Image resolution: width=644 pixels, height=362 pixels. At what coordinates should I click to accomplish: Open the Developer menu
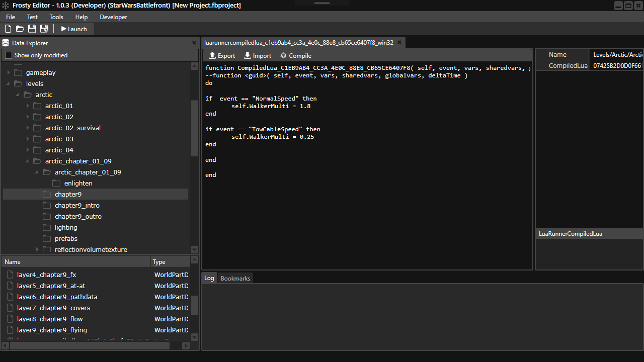pos(114,17)
